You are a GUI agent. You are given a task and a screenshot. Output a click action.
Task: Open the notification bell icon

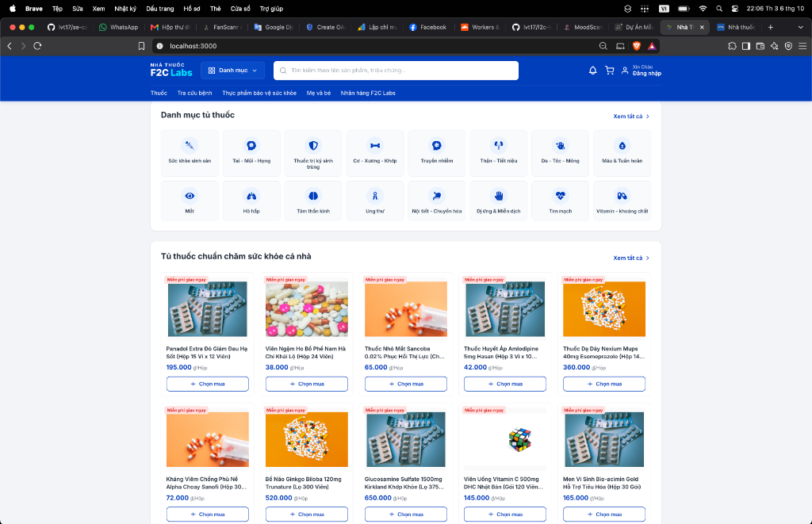593,71
